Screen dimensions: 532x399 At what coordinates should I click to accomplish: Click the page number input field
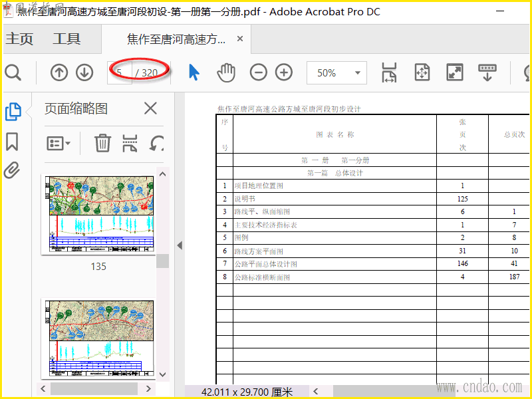[120, 72]
